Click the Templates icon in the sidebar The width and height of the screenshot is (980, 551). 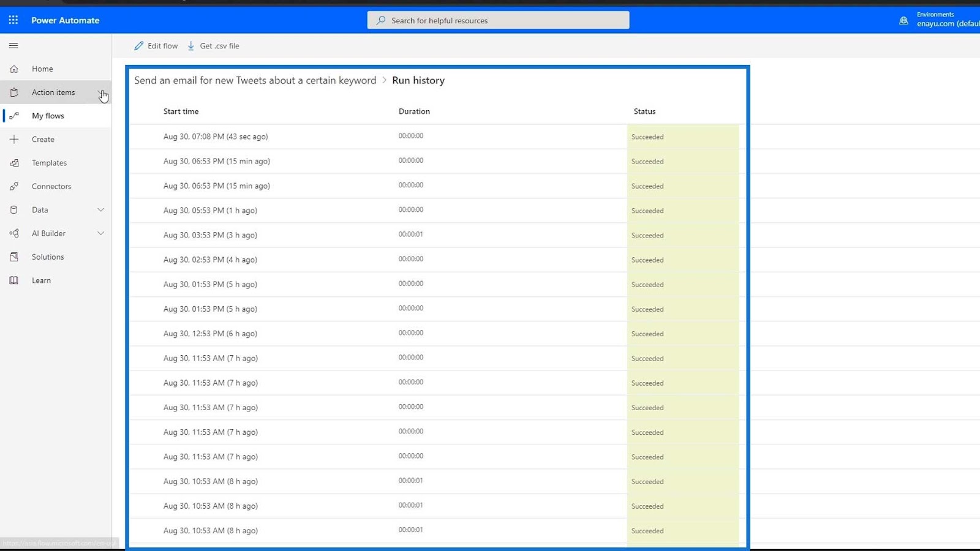14,163
